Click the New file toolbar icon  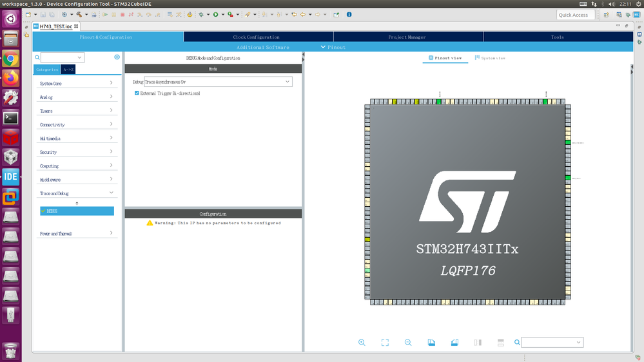click(x=28, y=14)
